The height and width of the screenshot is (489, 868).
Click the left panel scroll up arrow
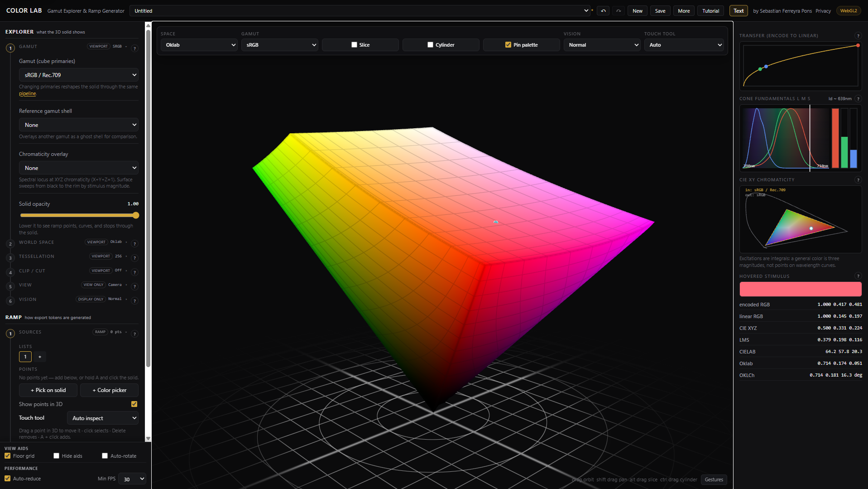coord(148,25)
